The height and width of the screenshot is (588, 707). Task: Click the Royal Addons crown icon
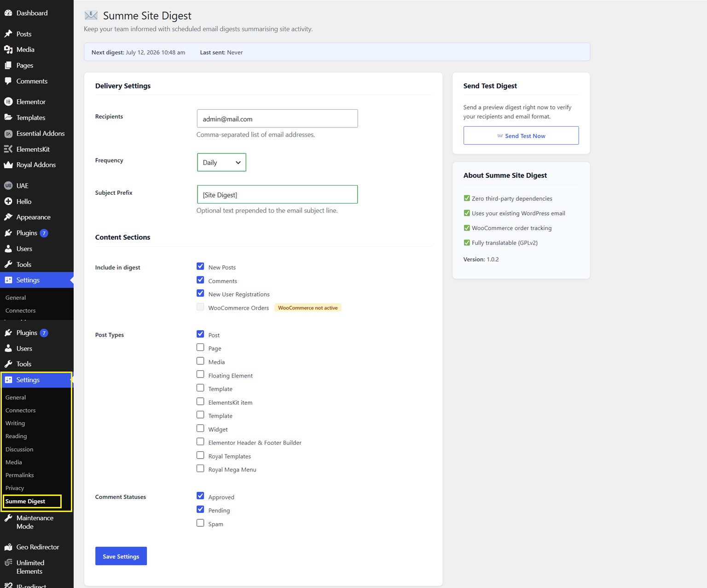[8, 165]
